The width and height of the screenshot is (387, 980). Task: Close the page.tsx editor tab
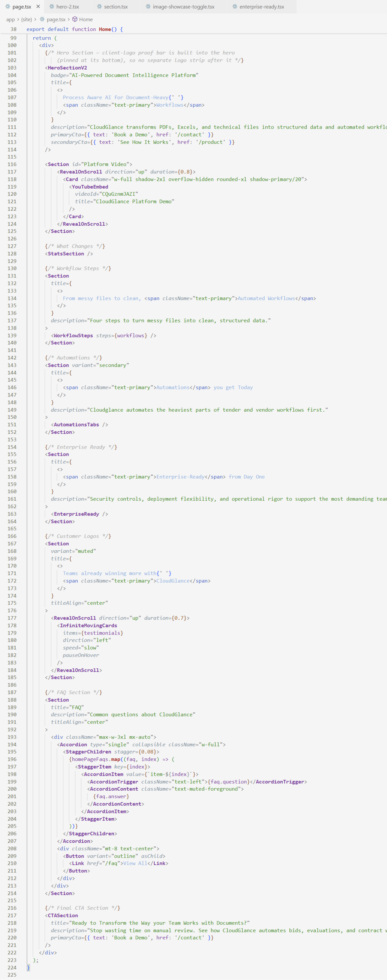38,6
